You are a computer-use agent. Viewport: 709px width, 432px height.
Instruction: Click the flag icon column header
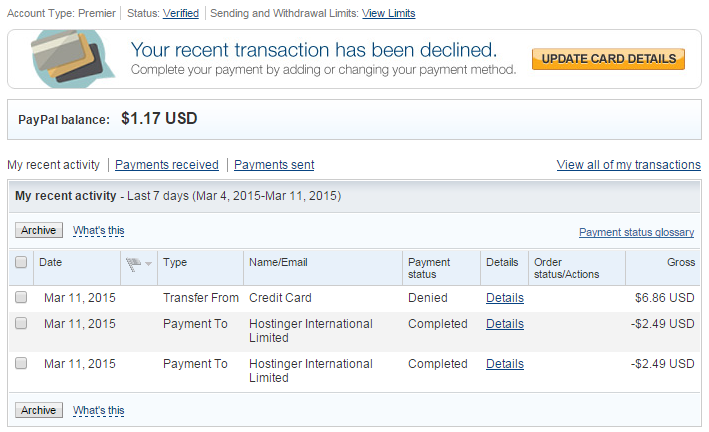[x=133, y=263]
